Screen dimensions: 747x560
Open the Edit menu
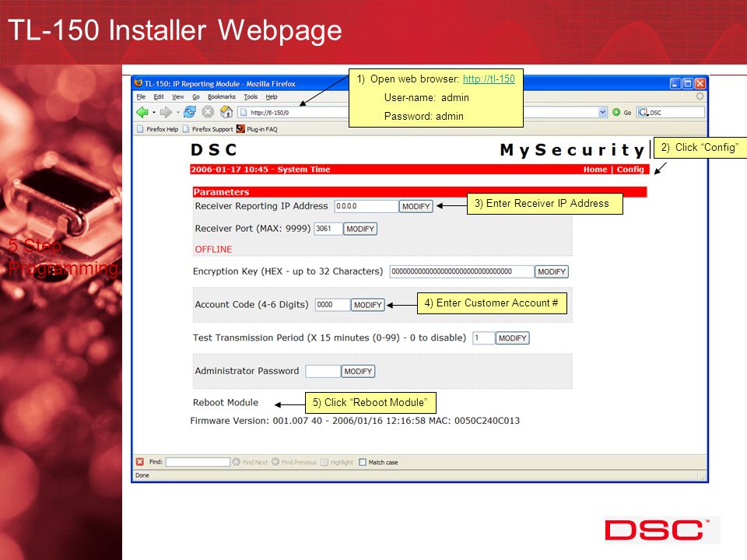click(159, 96)
